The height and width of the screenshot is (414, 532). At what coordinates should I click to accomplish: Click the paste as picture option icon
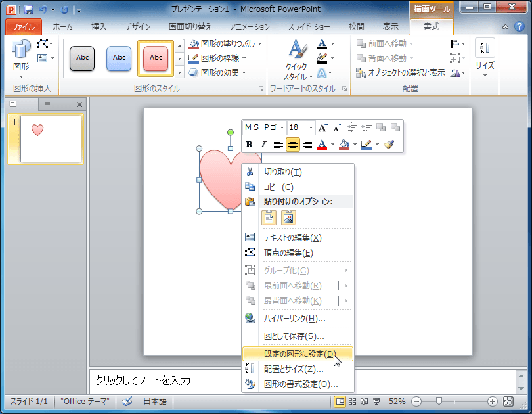(x=288, y=218)
